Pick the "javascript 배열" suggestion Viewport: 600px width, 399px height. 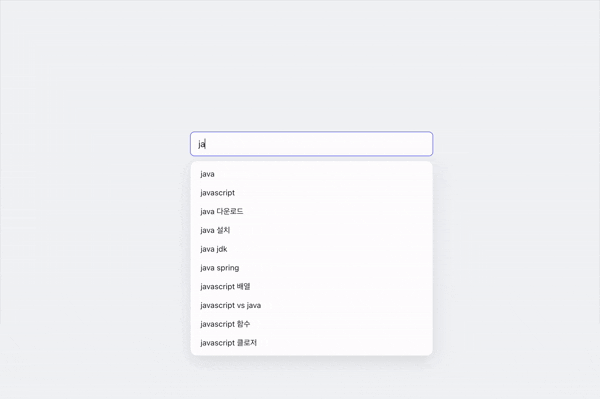[311, 287]
